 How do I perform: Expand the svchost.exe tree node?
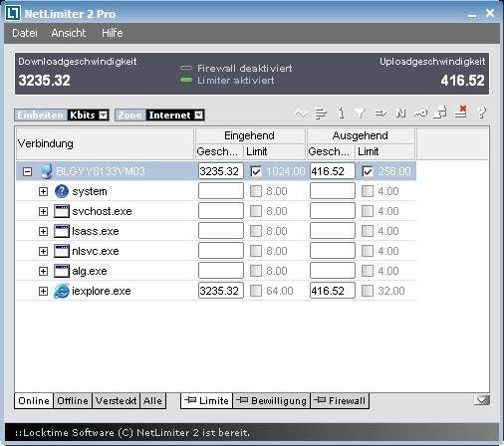(x=43, y=211)
